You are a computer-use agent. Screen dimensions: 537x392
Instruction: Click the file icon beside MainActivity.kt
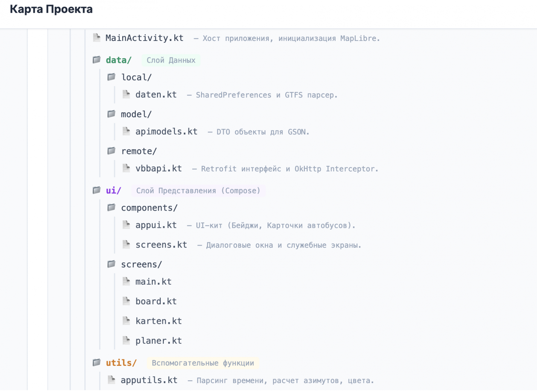tap(97, 38)
